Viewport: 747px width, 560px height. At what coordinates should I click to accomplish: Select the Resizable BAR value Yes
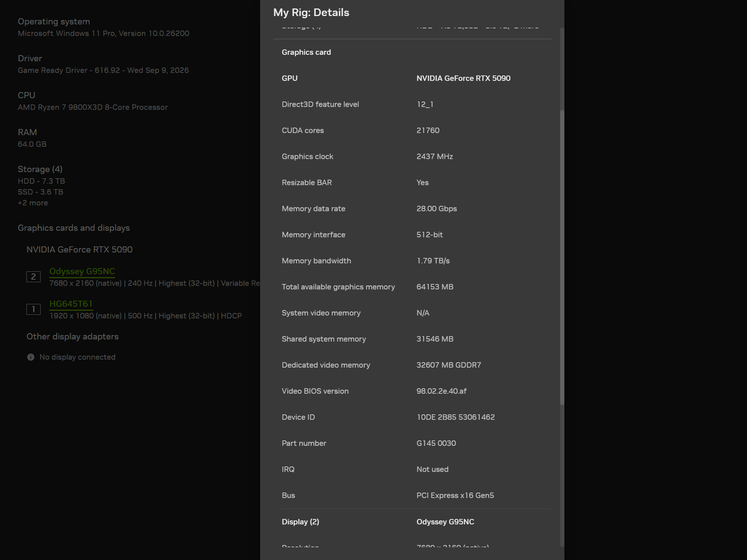(x=422, y=183)
